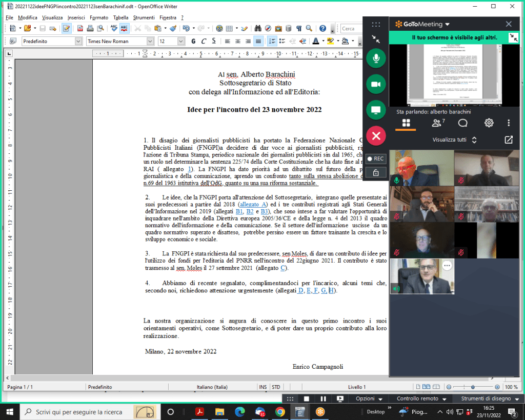525x420 pixels.
Task: Mute microphone in GoToMeeting panel
Action: [376, 59]
